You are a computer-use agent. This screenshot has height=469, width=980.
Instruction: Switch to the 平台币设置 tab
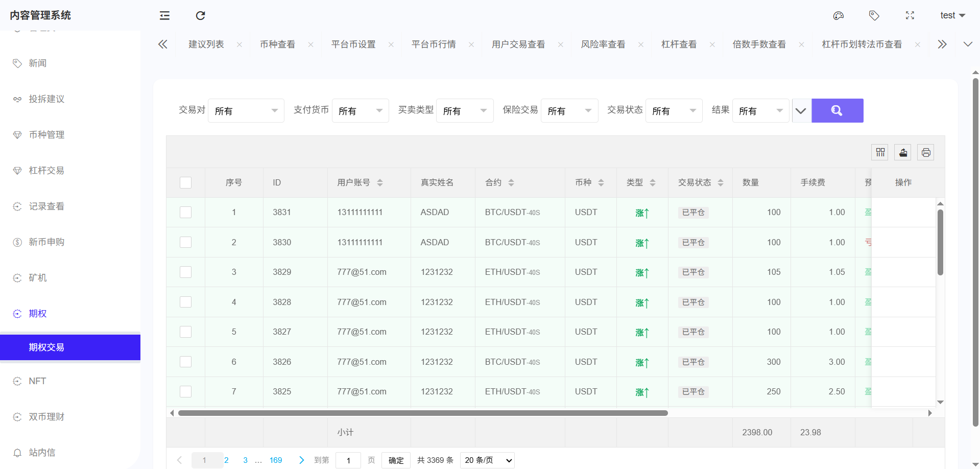tap(353, 44)
